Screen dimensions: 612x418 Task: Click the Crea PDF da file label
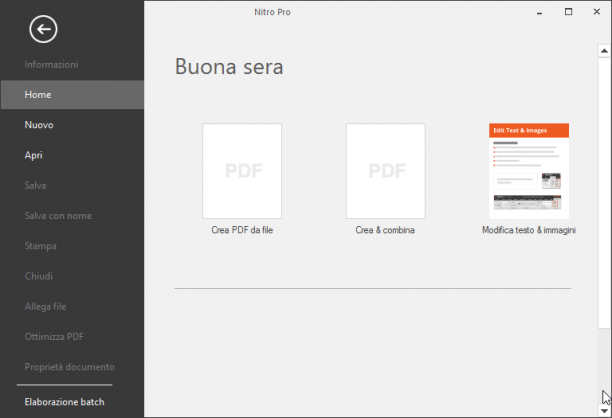(x=242, y=230)
